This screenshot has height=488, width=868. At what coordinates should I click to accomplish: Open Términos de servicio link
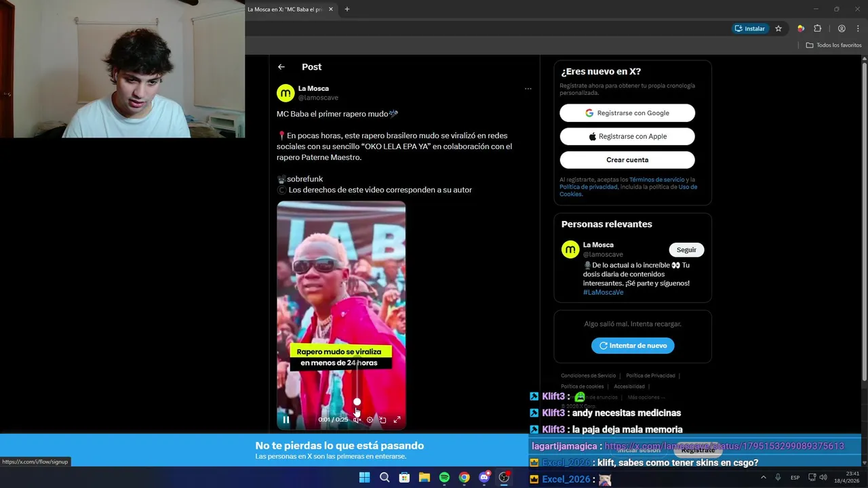(x=657, y=180)
